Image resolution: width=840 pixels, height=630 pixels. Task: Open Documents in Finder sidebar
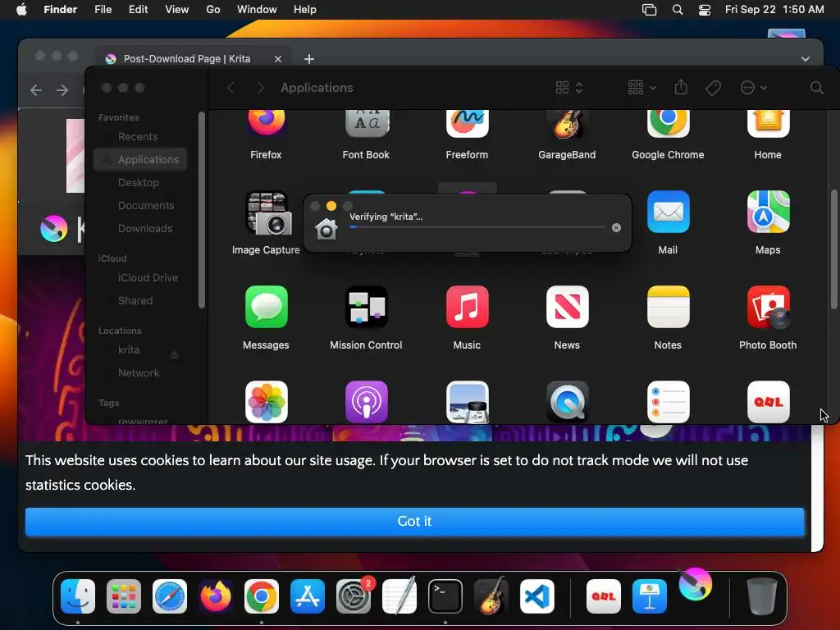[146, 206]
